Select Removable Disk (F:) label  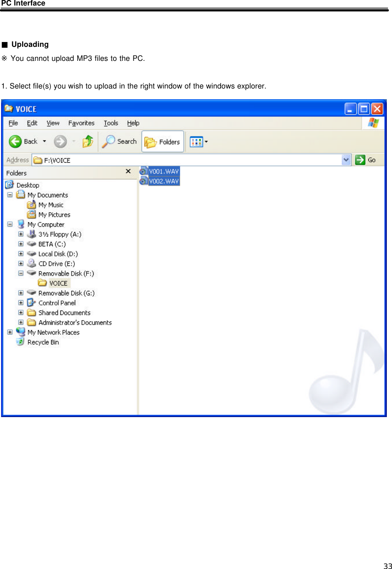pos(66,274)
